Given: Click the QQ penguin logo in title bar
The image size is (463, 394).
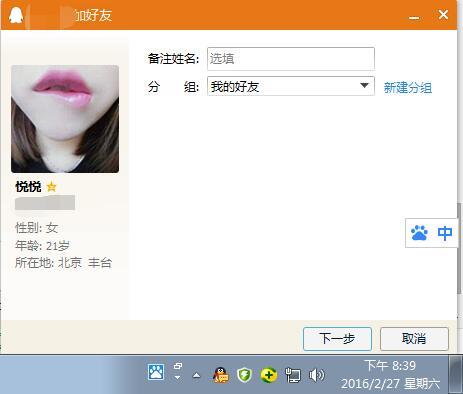Looking at the screenshot, I should 16,15.
